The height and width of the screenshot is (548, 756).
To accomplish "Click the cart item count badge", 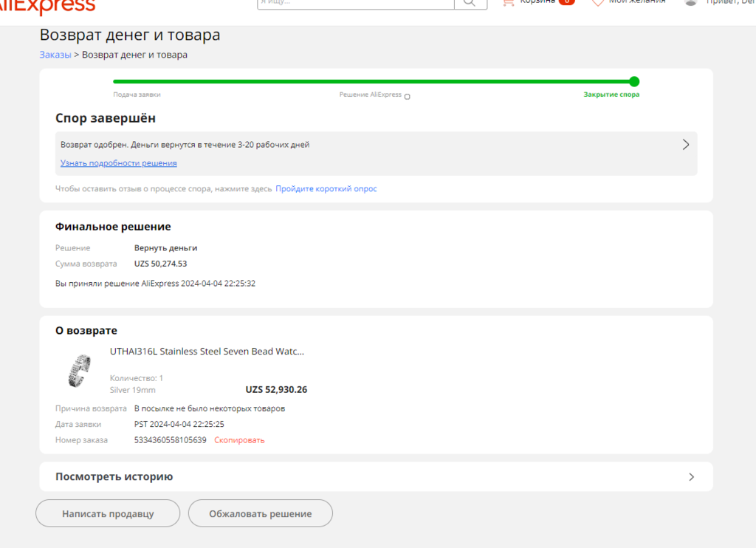I will 566,2.
